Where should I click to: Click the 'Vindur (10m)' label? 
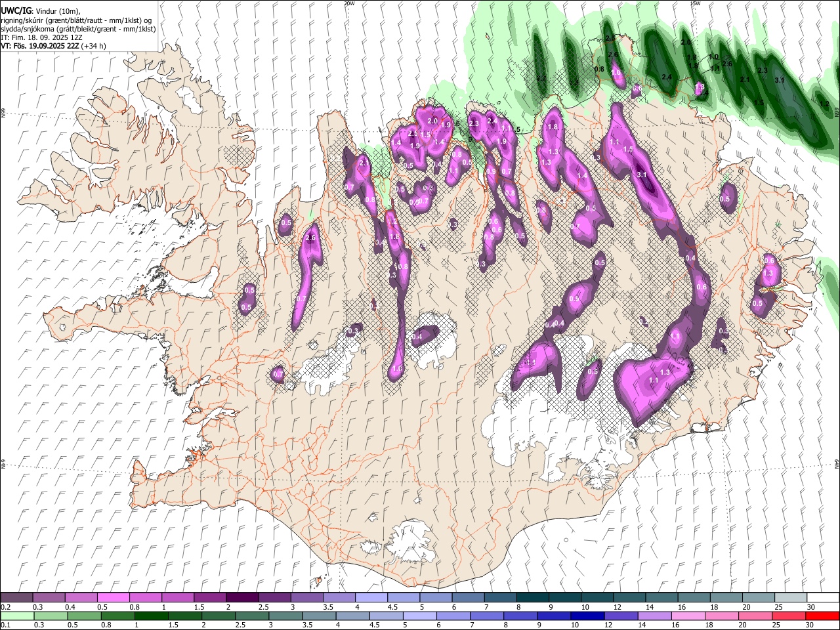pos(57,11)
